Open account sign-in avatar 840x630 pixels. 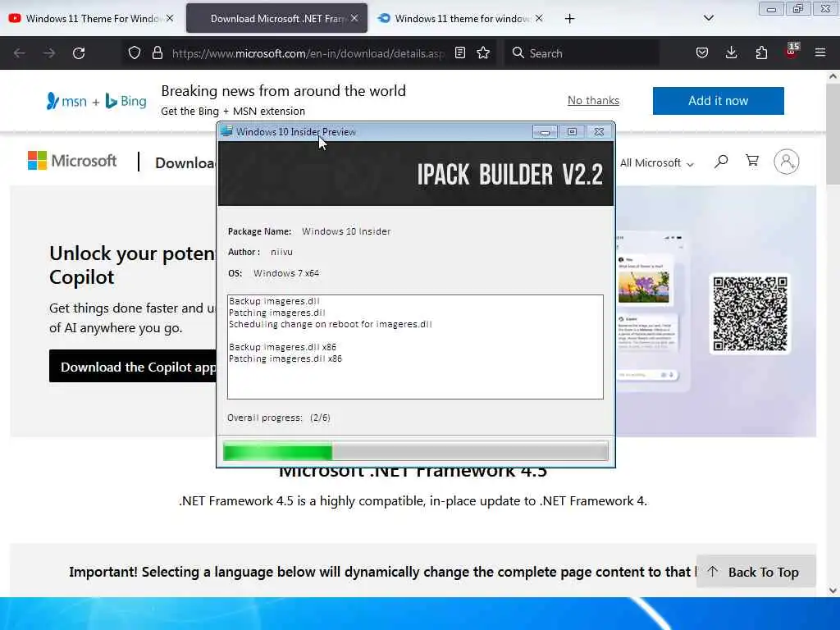tap(787, 162)
